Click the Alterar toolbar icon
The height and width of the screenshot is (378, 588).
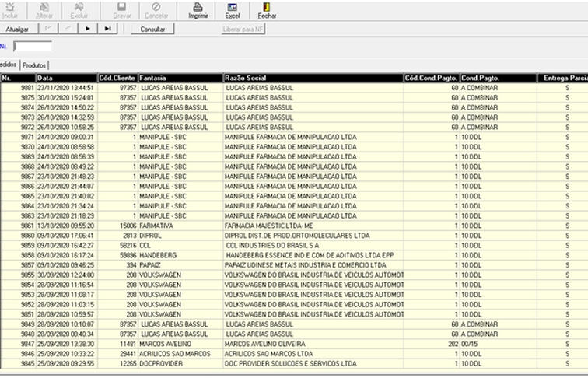pyautogui.click(x=44, y=11)
